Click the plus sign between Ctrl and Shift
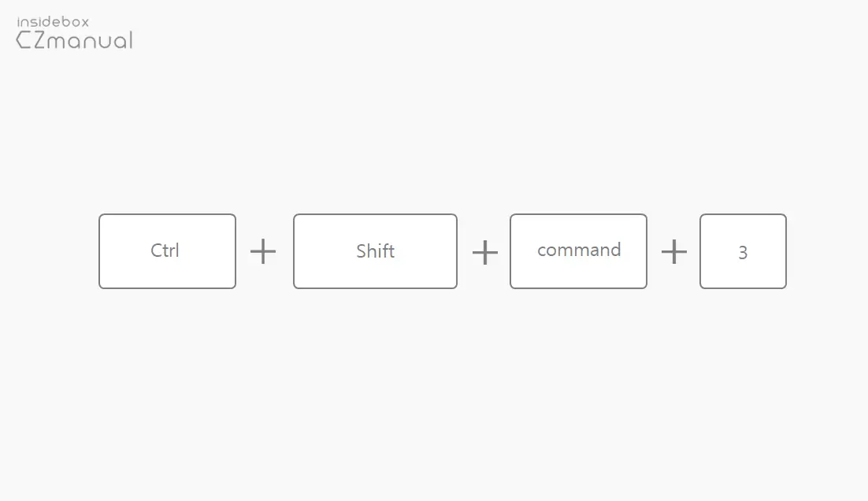Image resolution: width=868 pixels, height=501 pixels. point(263,252)
